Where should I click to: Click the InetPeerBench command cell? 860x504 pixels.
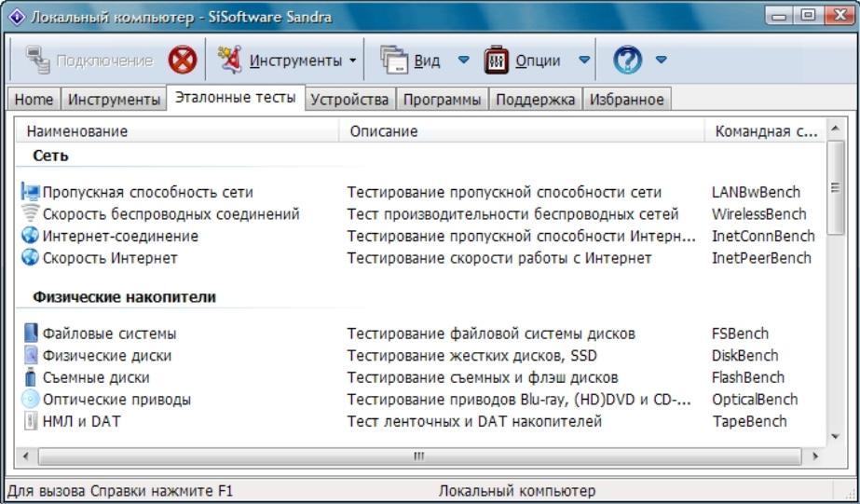pyautogui.click(x=761, y=258)
